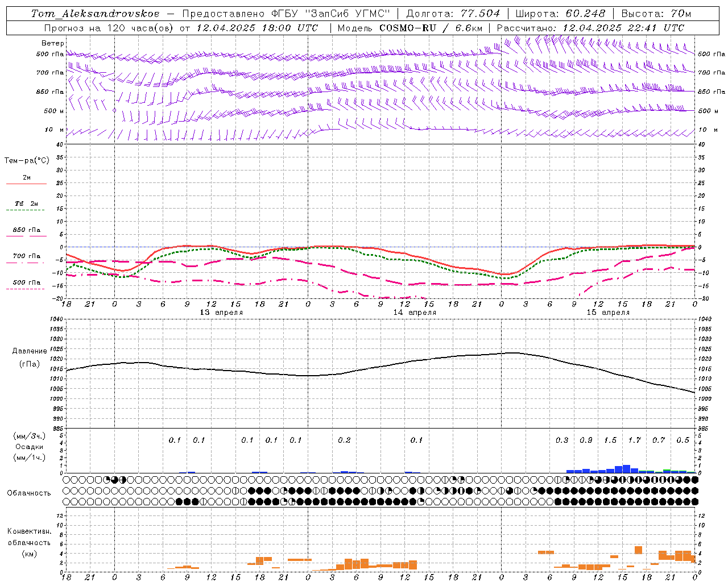The image size is (728, 582).
Task: Click the 850 гПа temperature legend entry
Action: pos(27,230)
